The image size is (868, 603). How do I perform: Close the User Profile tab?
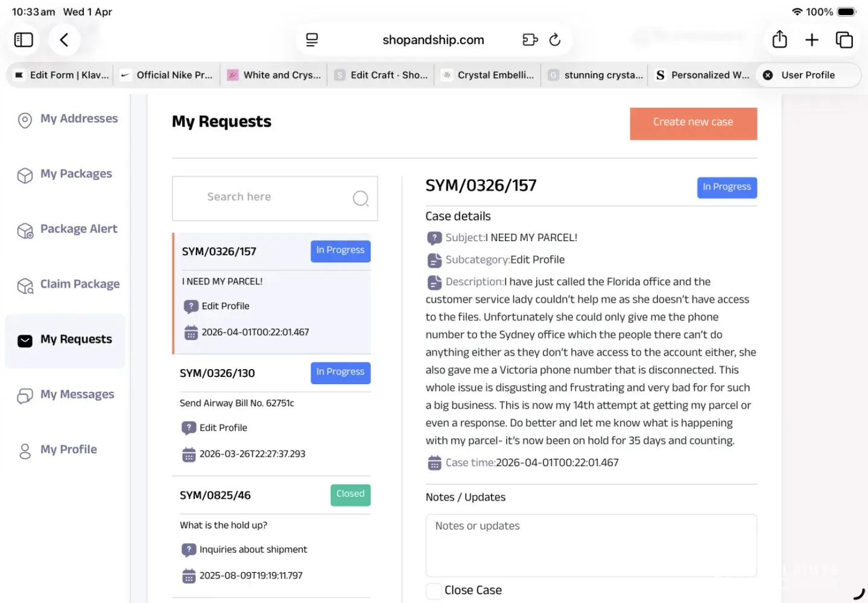768,75
